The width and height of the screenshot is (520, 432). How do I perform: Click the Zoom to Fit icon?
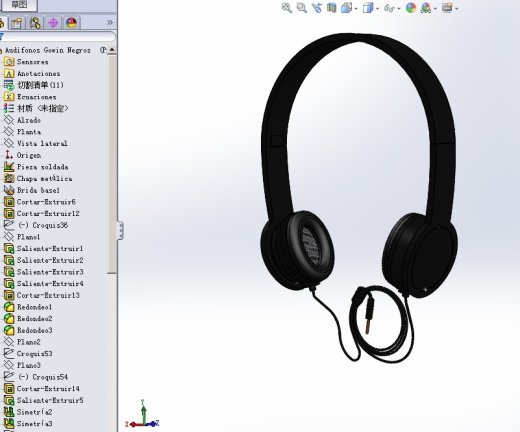coord(286,8)
